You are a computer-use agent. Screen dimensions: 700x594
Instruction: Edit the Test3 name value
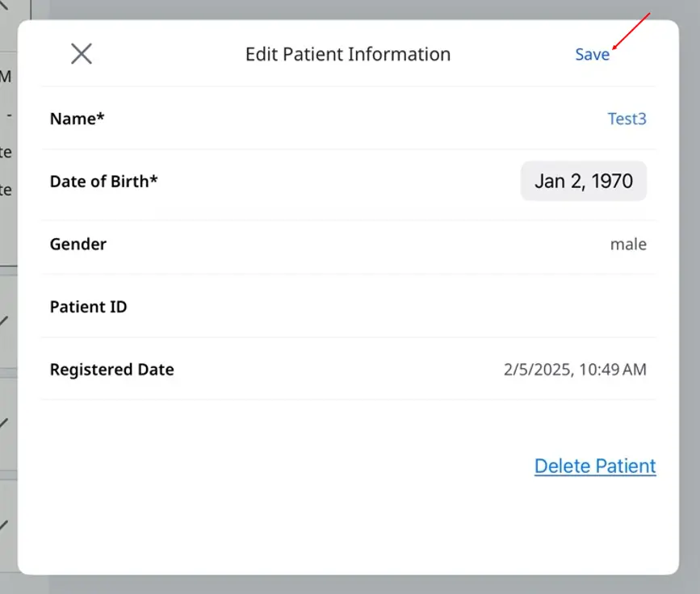(x=627, y=119)
